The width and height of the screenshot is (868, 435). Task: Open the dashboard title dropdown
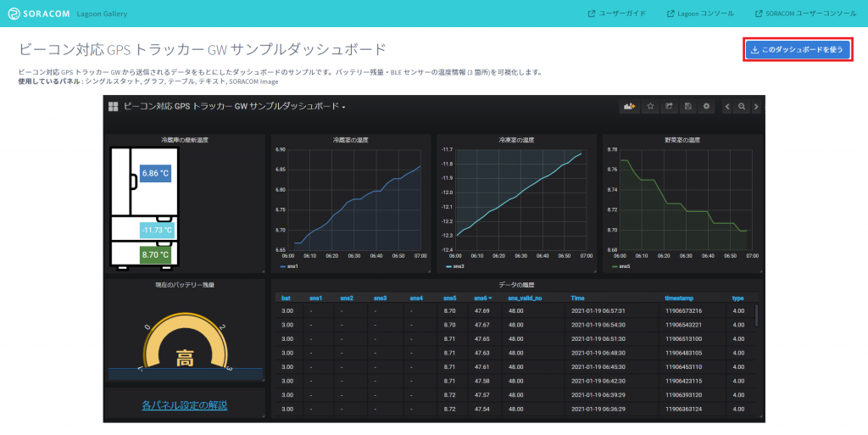[234, 106]
